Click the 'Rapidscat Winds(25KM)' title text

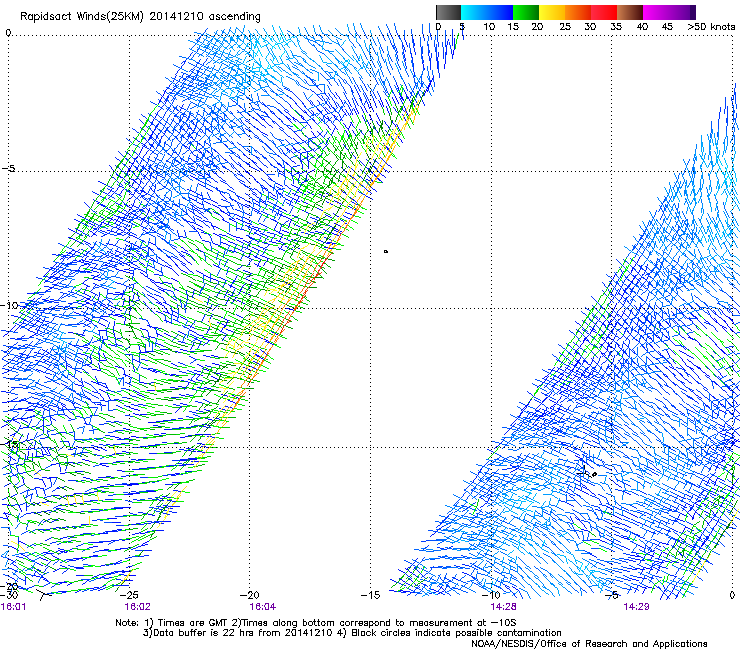point(83,17)
